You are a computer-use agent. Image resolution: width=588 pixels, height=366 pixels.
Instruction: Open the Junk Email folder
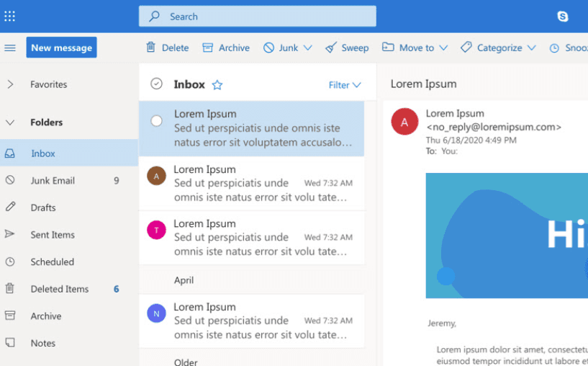(53, 181)
